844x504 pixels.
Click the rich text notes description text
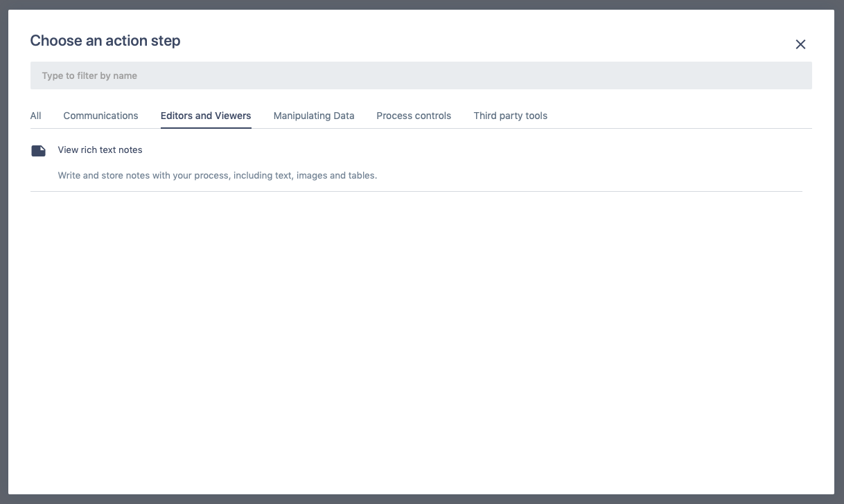click(x=217, y=175)
